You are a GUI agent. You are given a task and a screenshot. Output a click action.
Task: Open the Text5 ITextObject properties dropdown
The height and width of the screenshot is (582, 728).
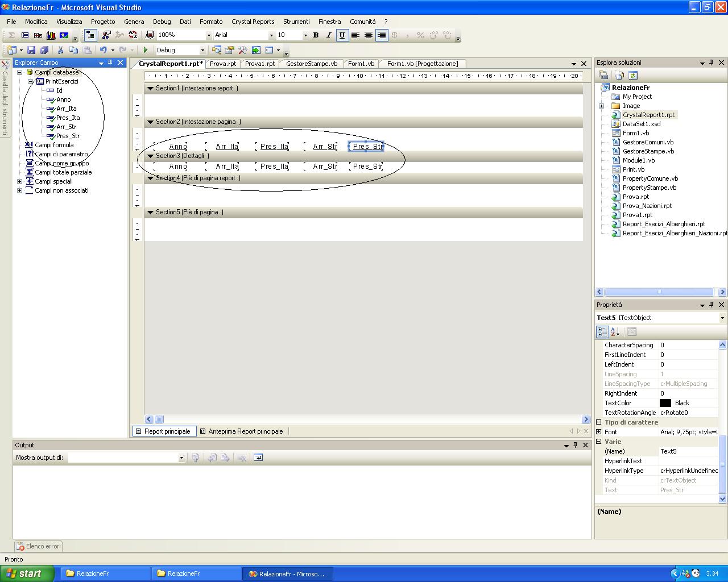click(722, 318)
